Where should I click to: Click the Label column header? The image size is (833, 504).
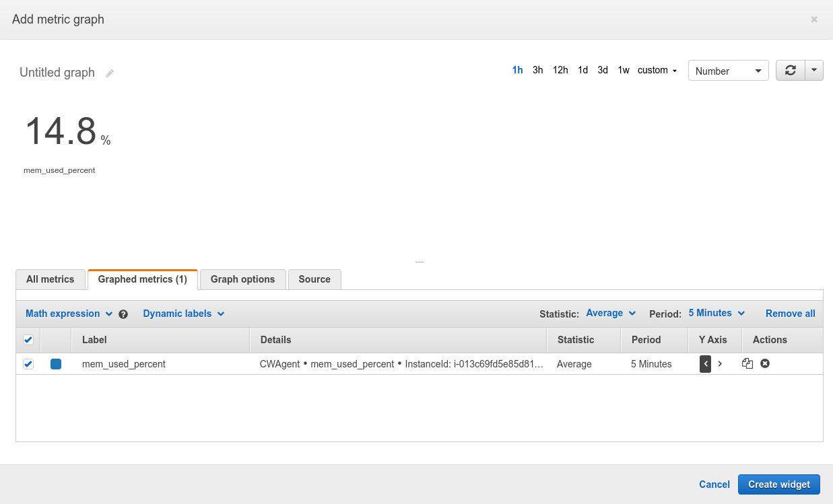(x=161, y=340)
